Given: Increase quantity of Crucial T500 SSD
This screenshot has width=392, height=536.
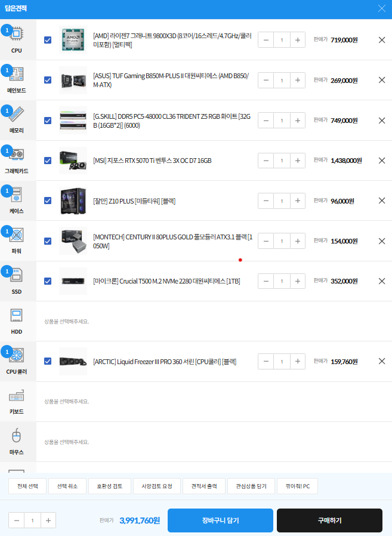Looking at the screenshot, I should pyautogui.click(x=298, y=281).
